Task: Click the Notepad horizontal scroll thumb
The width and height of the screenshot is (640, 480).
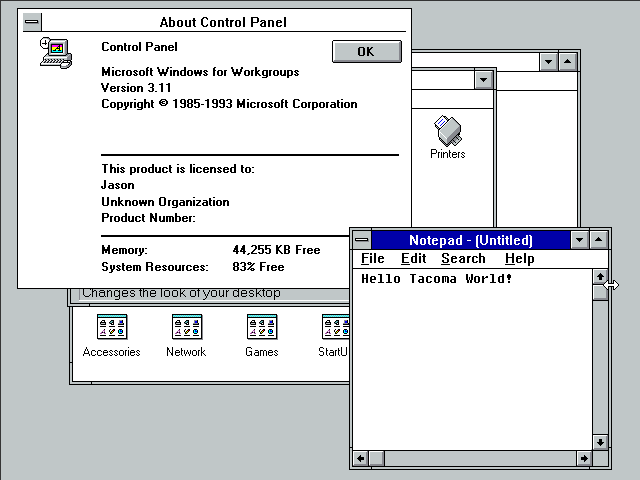Action: (376, 458)
